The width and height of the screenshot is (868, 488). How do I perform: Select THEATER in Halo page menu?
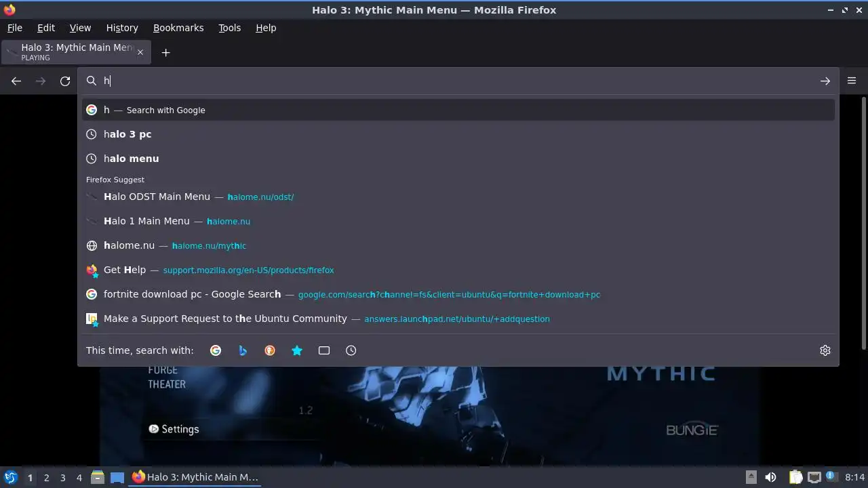[167, 384]
